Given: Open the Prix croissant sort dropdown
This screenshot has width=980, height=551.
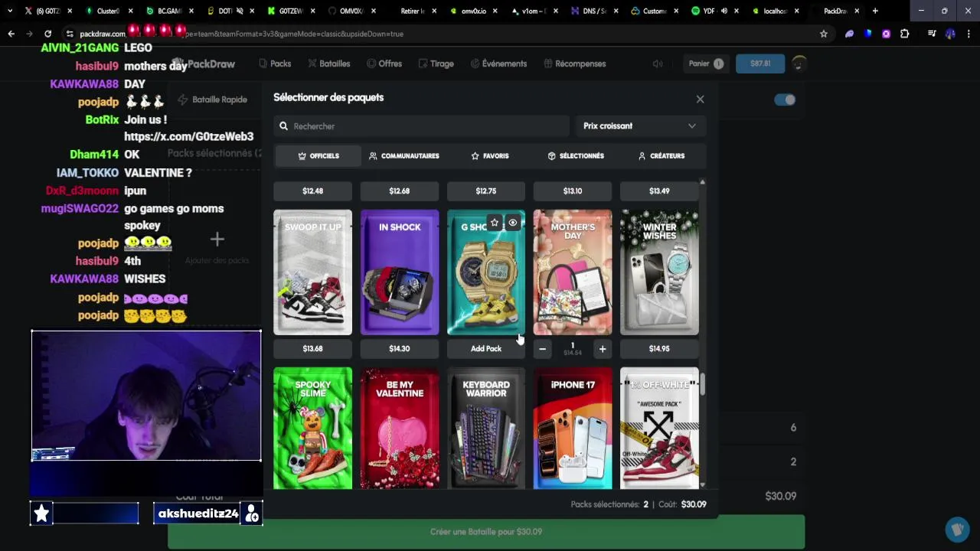Looking at the screenshot, I should click(639, 126).
